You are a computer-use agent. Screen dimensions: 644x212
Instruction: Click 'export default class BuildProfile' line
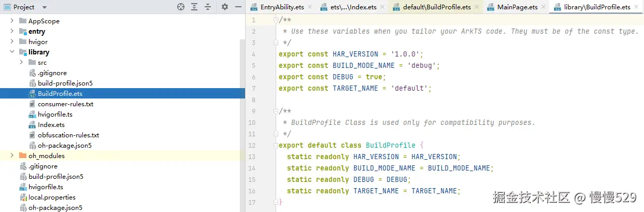pyautogui.click(x=351, y=145)
